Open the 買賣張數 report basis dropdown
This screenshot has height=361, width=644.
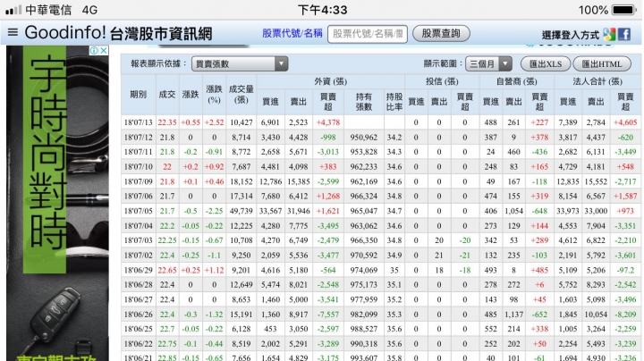[240, 63]
